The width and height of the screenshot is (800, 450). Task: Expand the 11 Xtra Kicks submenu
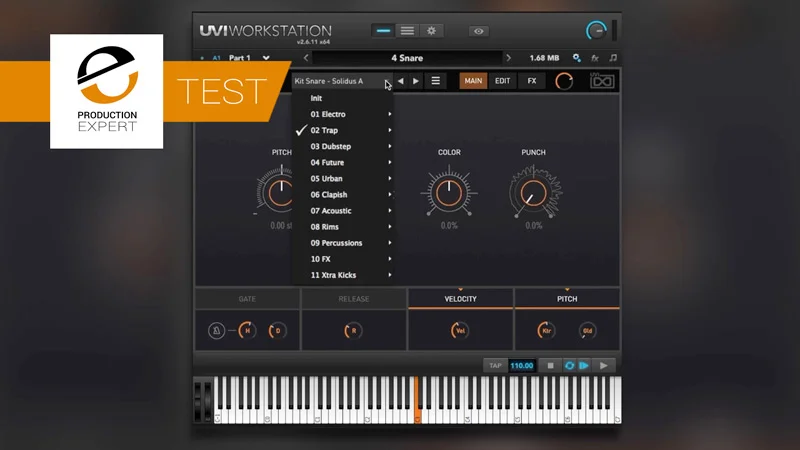[x=342, y=275]
